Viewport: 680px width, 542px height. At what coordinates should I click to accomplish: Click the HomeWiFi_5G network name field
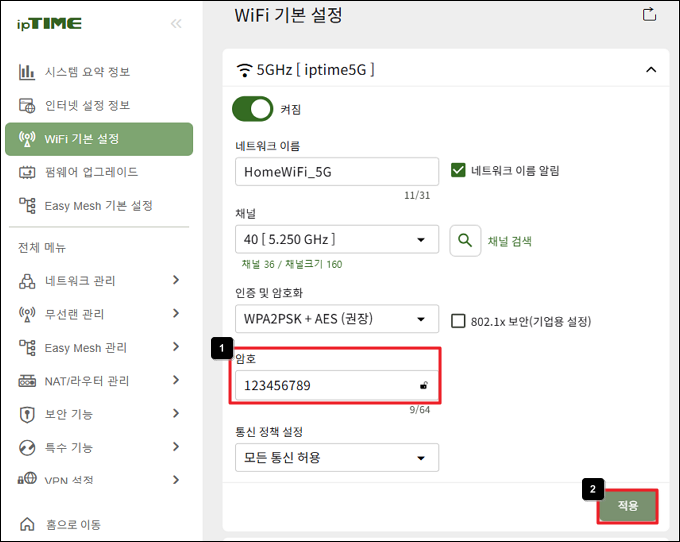337,172
